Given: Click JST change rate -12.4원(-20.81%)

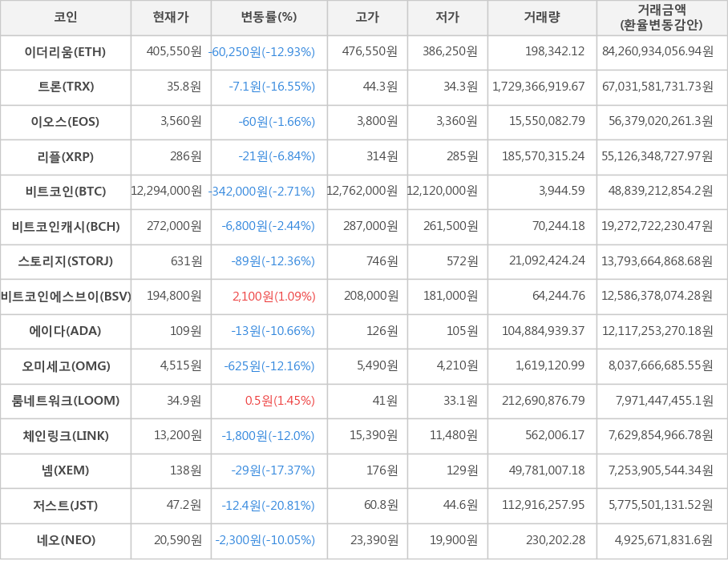Looking at the screenshot, I should (269, 506).
